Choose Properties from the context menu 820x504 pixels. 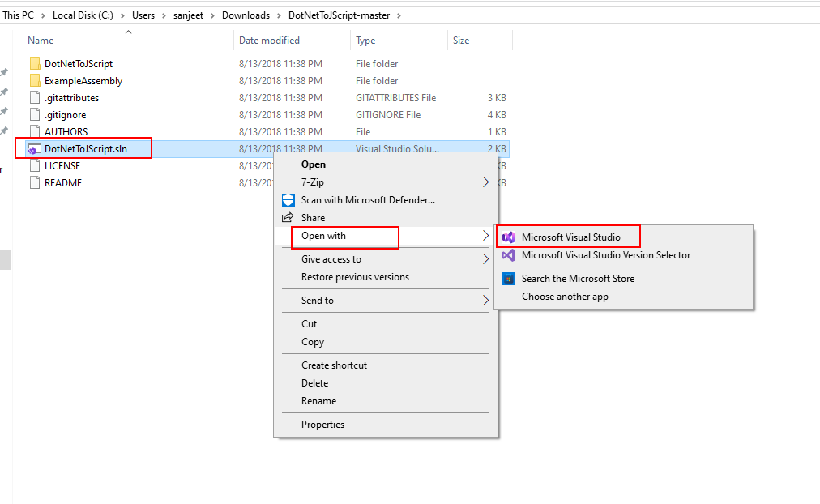click(x=322, y=425)
